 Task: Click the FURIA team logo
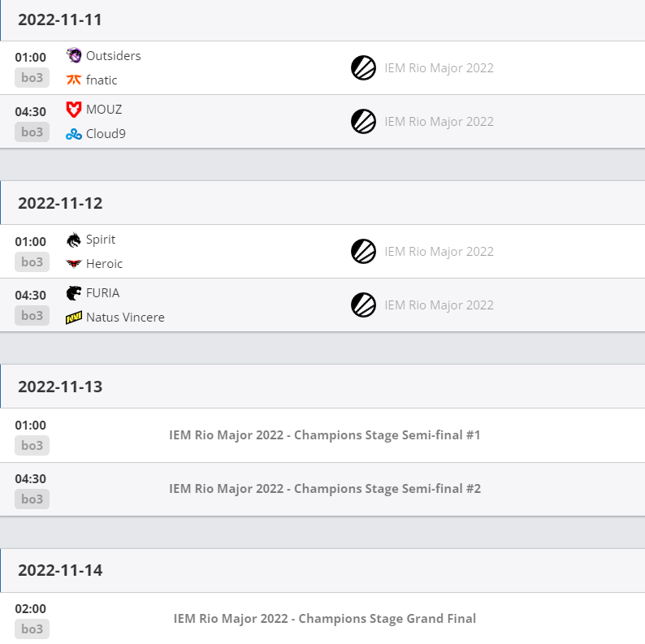74,293
